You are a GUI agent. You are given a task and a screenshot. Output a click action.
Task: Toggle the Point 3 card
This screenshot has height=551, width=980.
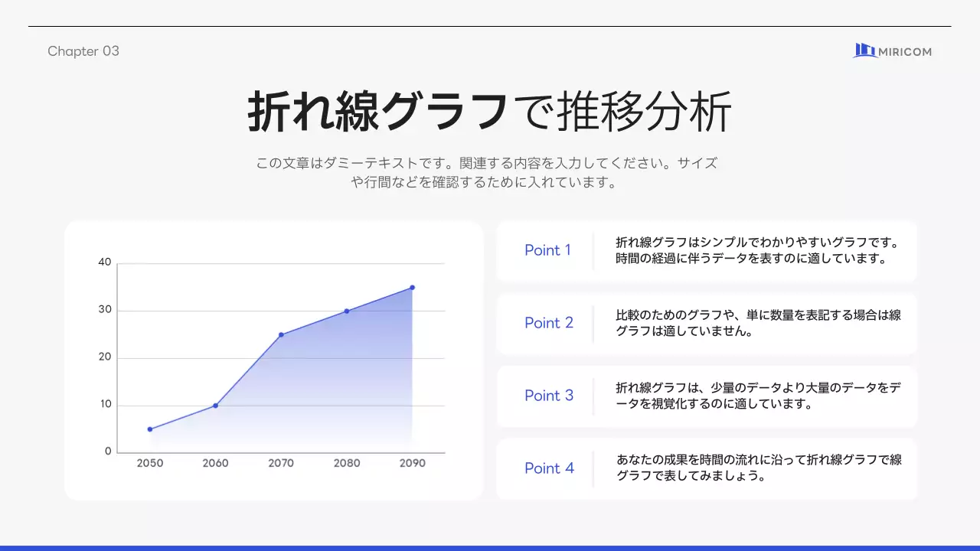[706, 396]
